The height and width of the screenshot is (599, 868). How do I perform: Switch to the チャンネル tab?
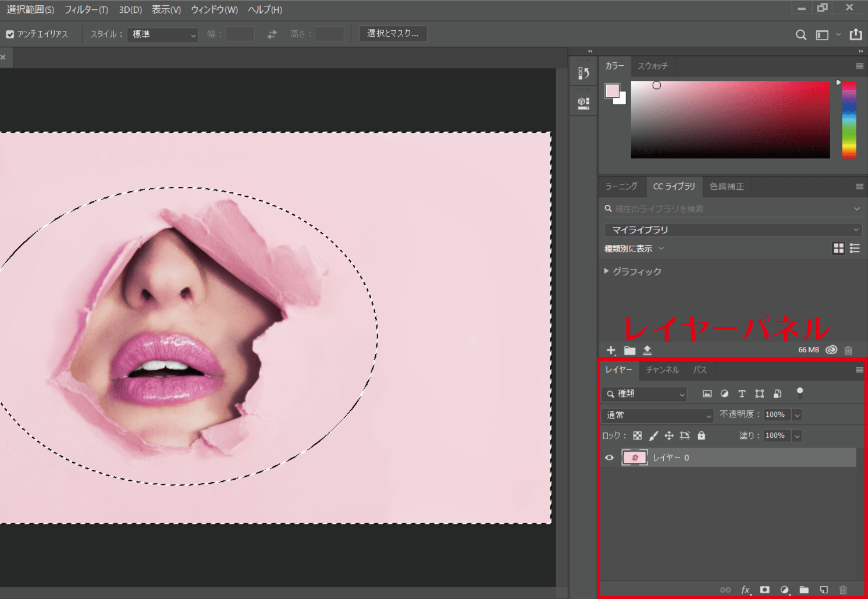[662, 370]
